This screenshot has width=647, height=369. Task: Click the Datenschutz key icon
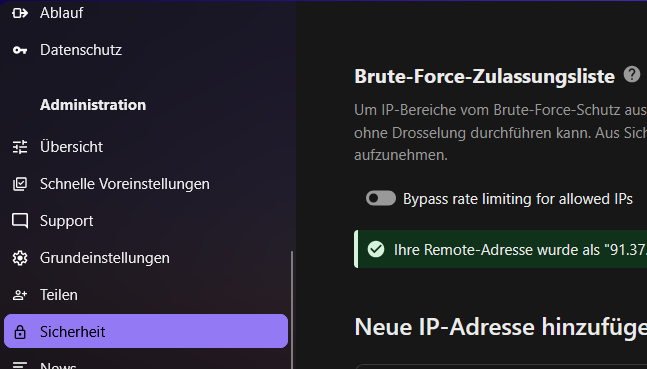coord(20,50)
